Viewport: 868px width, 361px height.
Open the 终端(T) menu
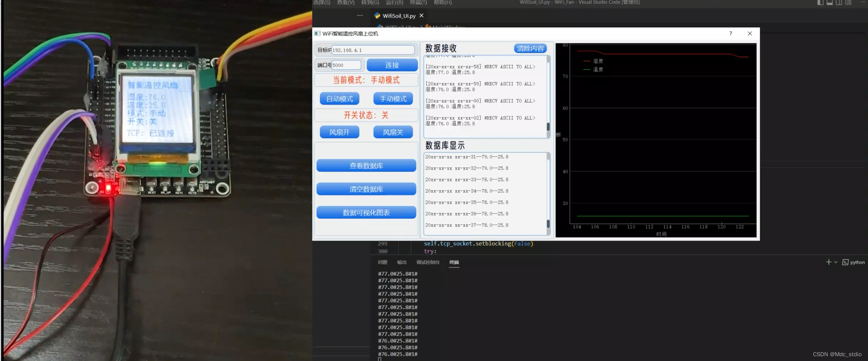click(x=418, y=2)
